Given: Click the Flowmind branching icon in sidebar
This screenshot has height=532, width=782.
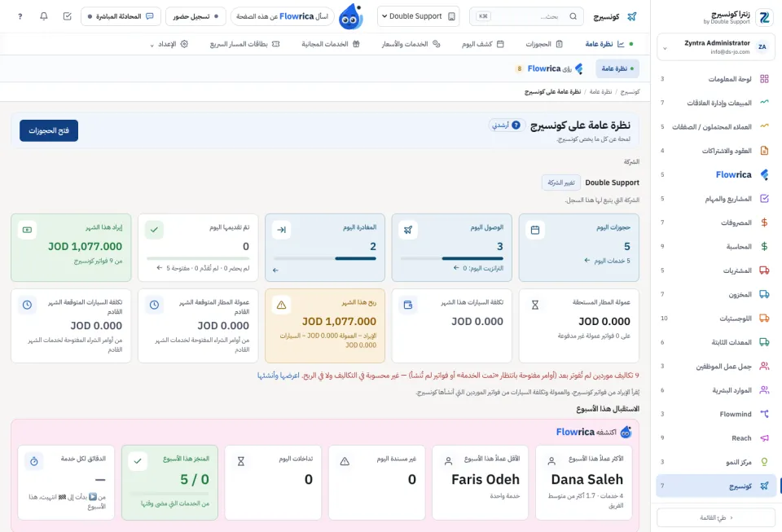Looking at the screenshot, I should tap(764, 414).
